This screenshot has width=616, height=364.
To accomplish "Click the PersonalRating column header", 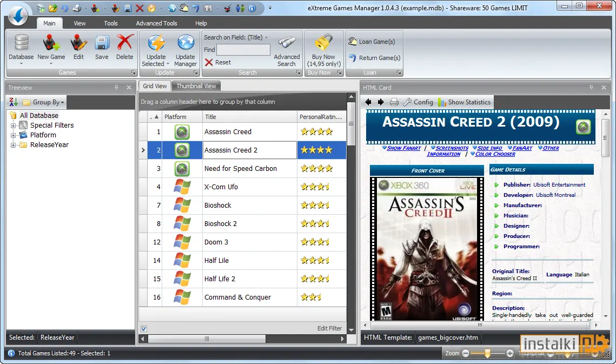I will (322, 117).
